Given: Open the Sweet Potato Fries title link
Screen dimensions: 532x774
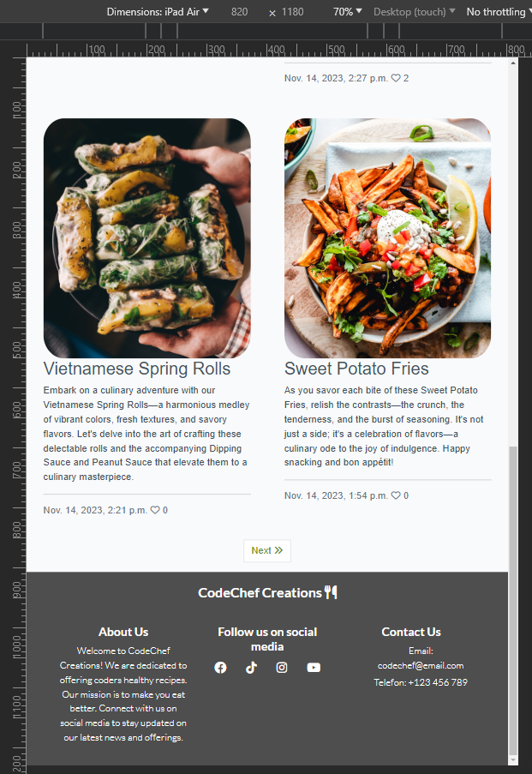Looking at the screenshot, I should pos(356,369).
